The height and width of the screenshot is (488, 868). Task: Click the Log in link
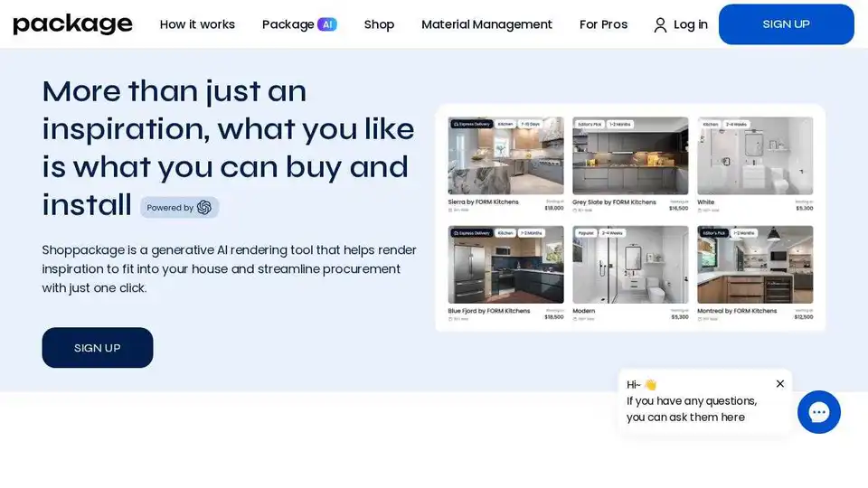click(x=690, y=24)
